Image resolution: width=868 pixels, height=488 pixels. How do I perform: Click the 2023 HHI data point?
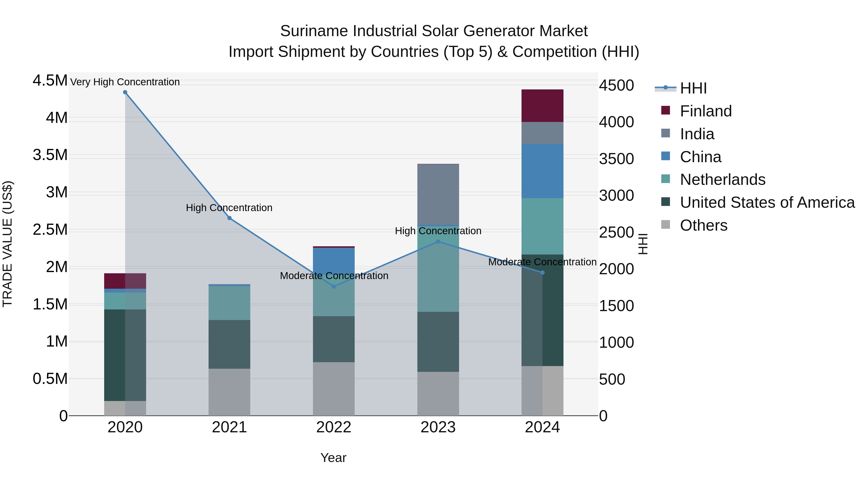[x=438, y=241]
